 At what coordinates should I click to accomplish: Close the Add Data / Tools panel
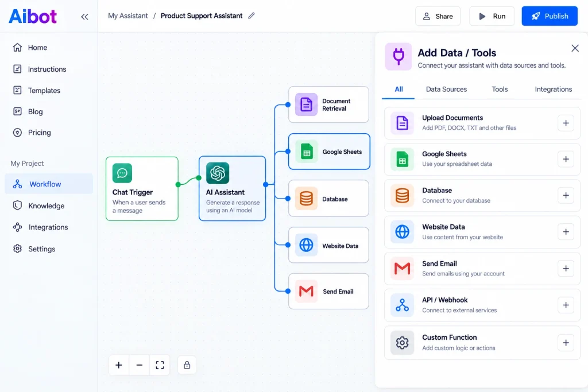[575, 48]
